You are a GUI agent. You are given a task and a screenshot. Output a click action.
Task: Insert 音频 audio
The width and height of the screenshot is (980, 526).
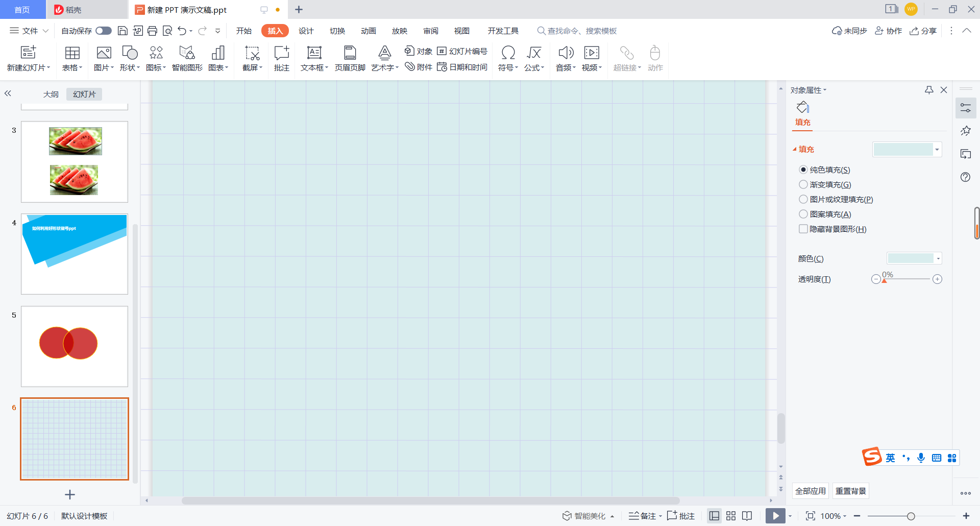click(566, 59)
